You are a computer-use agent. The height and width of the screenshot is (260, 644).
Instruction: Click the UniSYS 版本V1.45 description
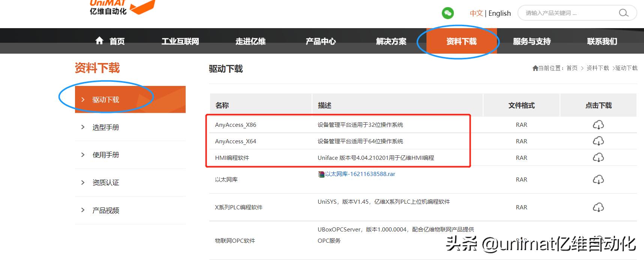point(384,202)
